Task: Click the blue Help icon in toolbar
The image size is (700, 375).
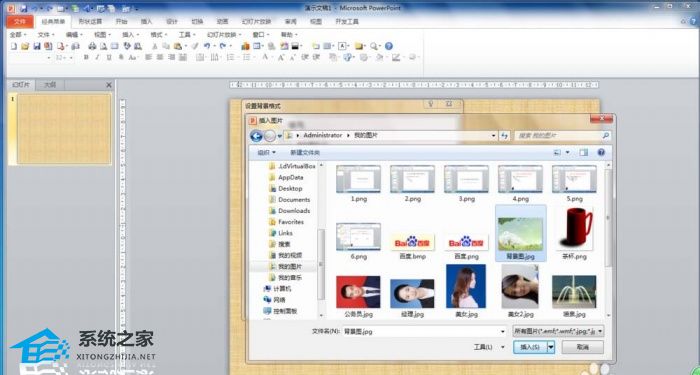Action: point(389,46)
